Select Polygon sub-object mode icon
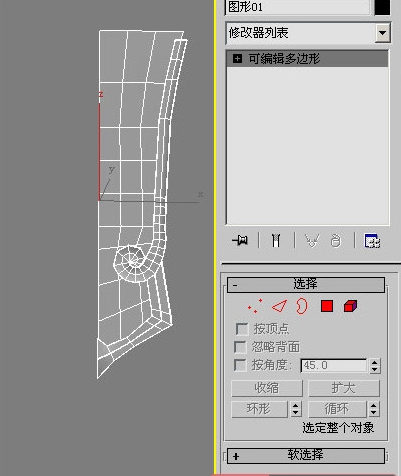 (327, 306)
